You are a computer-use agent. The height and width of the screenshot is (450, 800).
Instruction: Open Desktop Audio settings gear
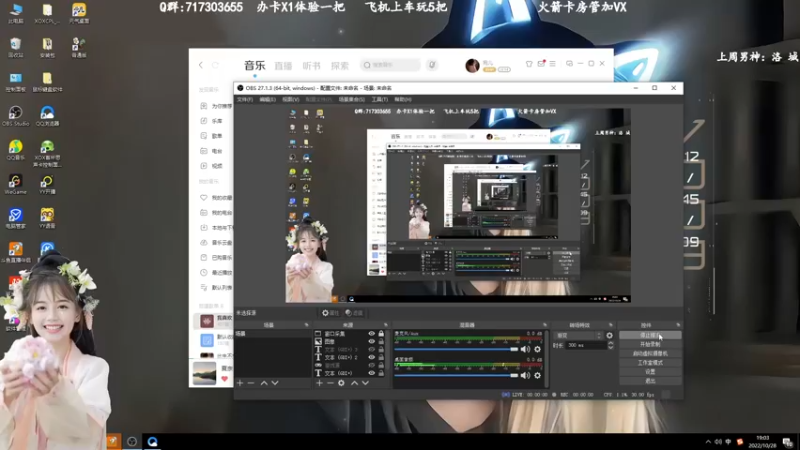point(537,376)
